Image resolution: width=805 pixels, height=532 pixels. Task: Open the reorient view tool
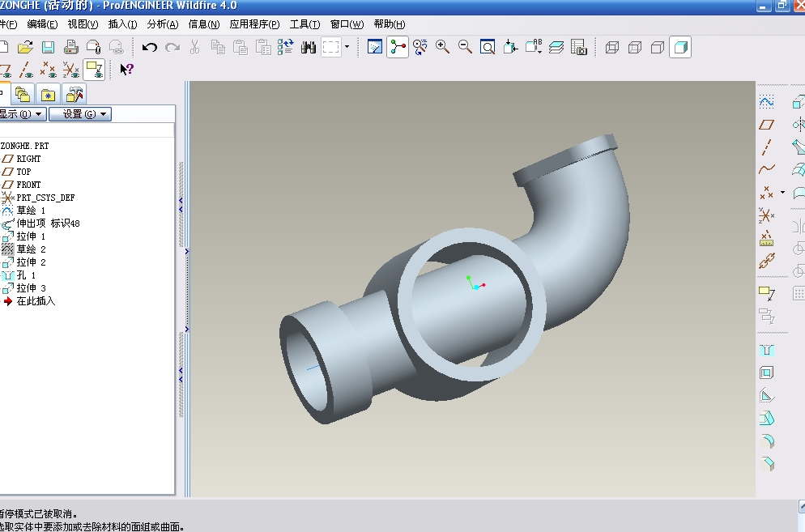point(510,47)
